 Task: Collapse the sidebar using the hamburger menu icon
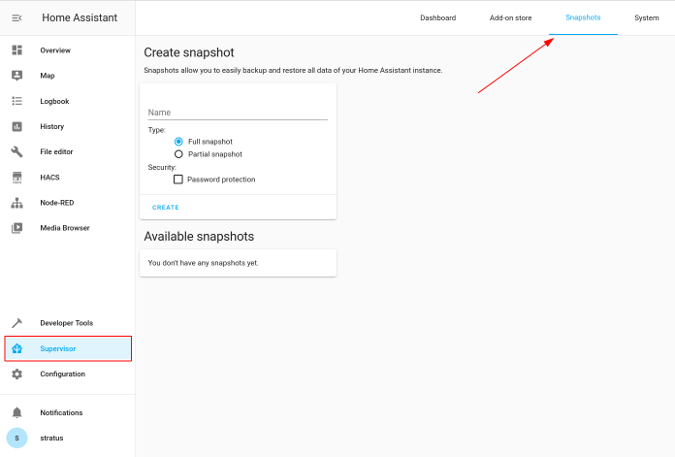pos(17,18)
